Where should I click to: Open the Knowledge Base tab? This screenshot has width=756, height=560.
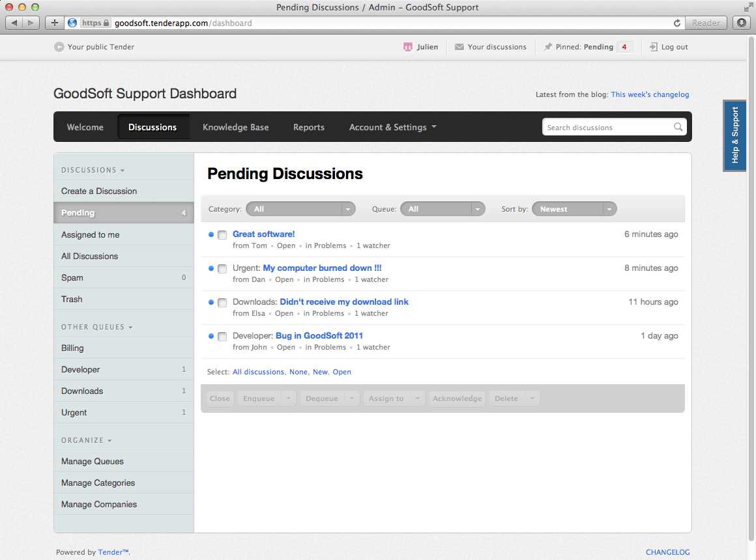point(236,127)
